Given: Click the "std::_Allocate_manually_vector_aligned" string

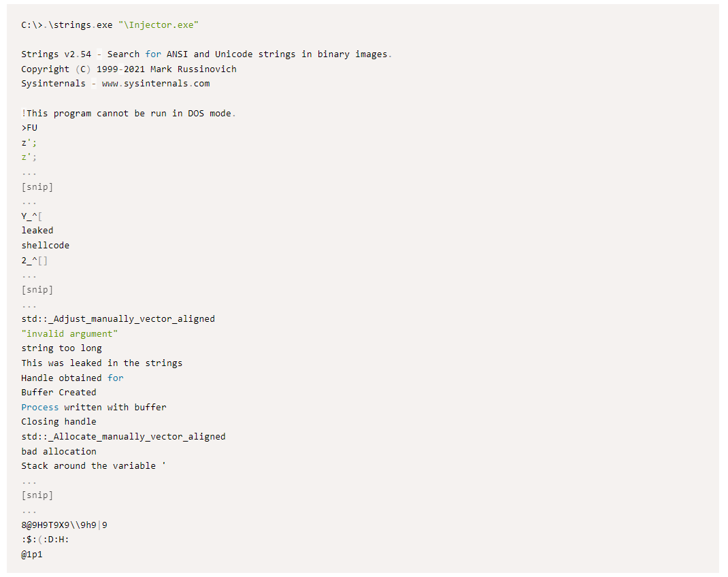Looking at the screenshot, I should click(x=123, y=436).
